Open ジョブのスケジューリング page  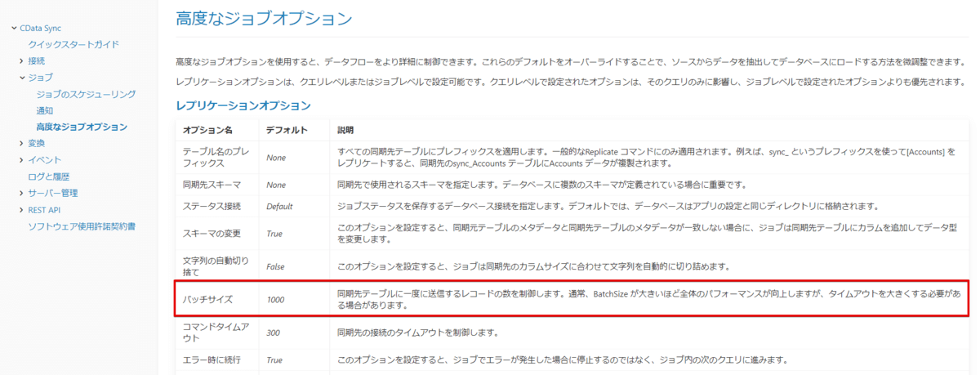[x=86, y=94]
